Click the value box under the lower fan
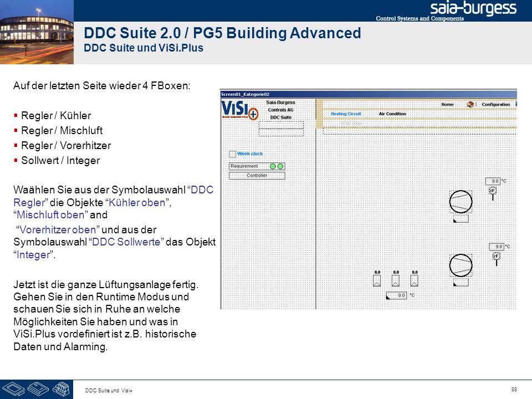The height and width of the screenshot is (399, 532). [461, 282]
